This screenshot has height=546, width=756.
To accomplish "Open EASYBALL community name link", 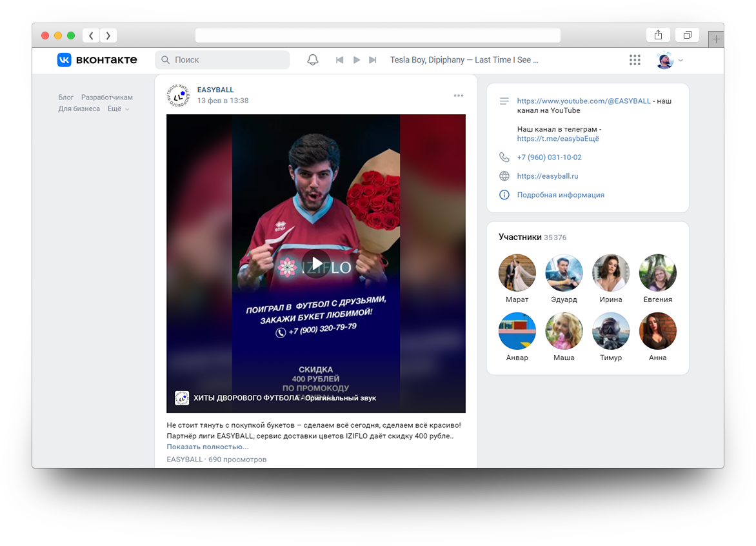I will pyautogui.click(x=215, y=90).
